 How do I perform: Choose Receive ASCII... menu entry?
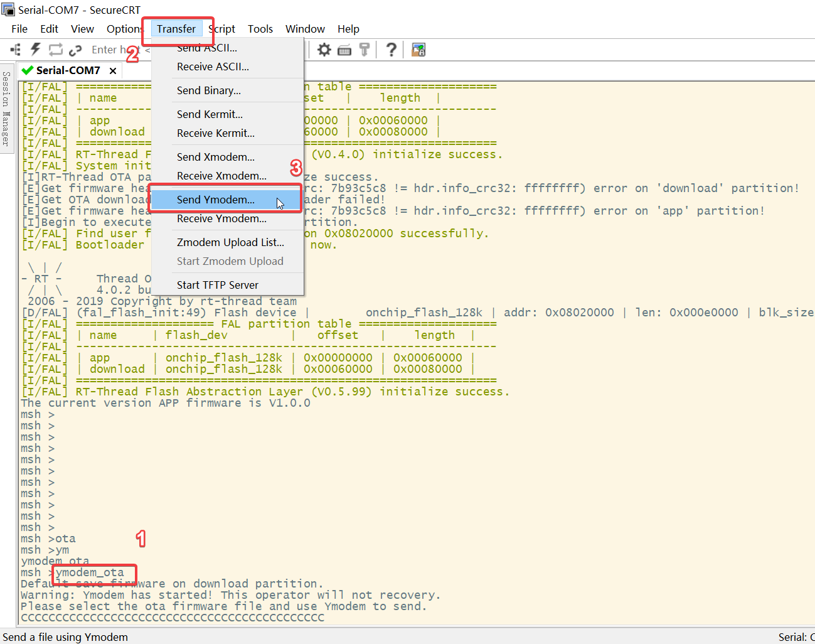click(x=228, y=67)
